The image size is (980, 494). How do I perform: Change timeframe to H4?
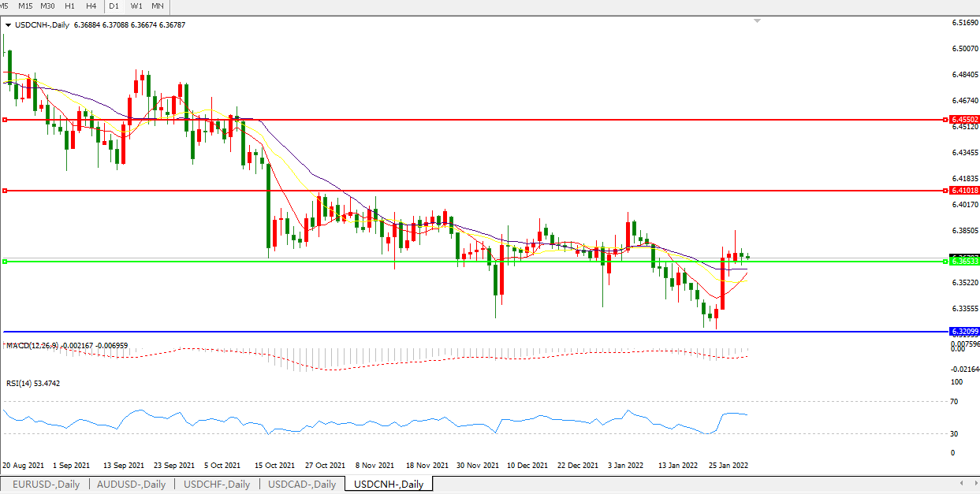tap(91, 6)
